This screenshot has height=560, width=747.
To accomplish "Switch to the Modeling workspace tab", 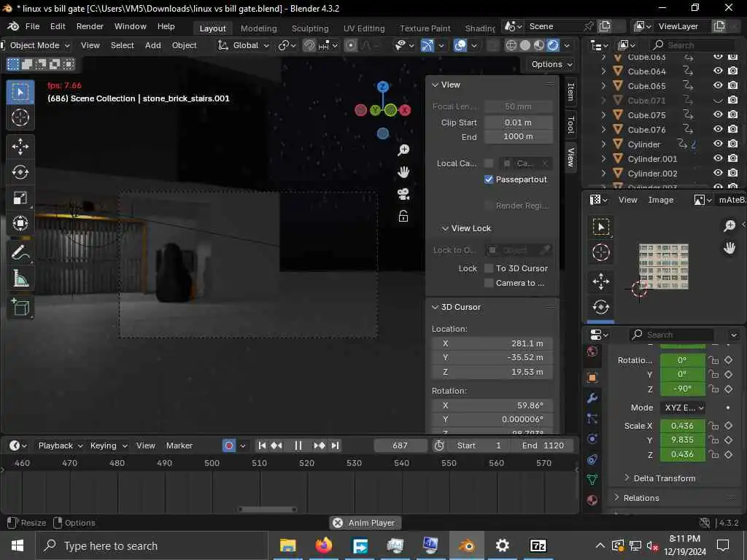I will coord(259,28).
